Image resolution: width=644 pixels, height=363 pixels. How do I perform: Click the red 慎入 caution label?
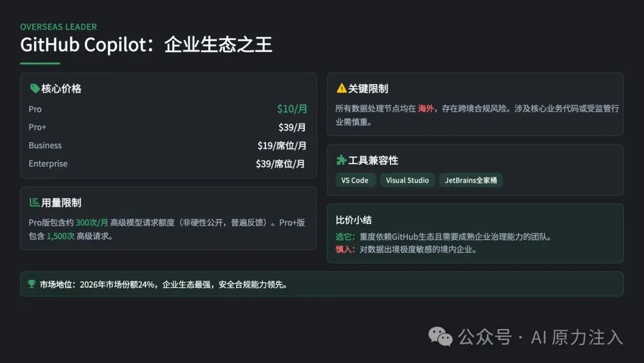point(345,250)
